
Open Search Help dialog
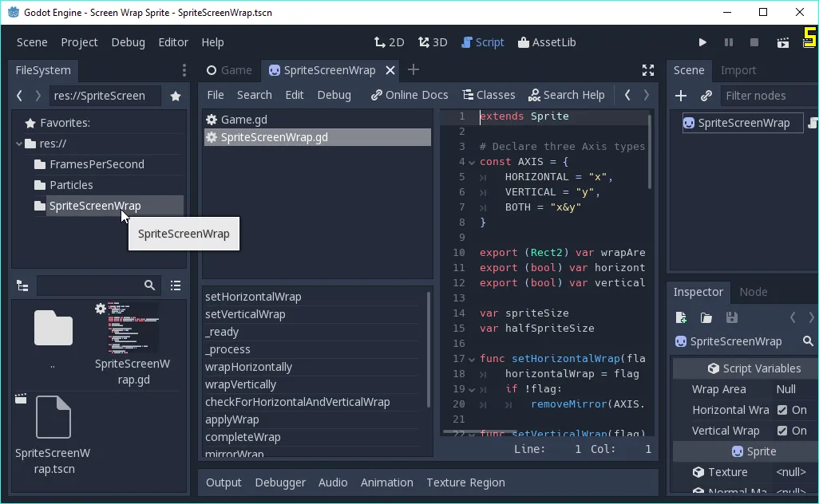tap(566, 95)
